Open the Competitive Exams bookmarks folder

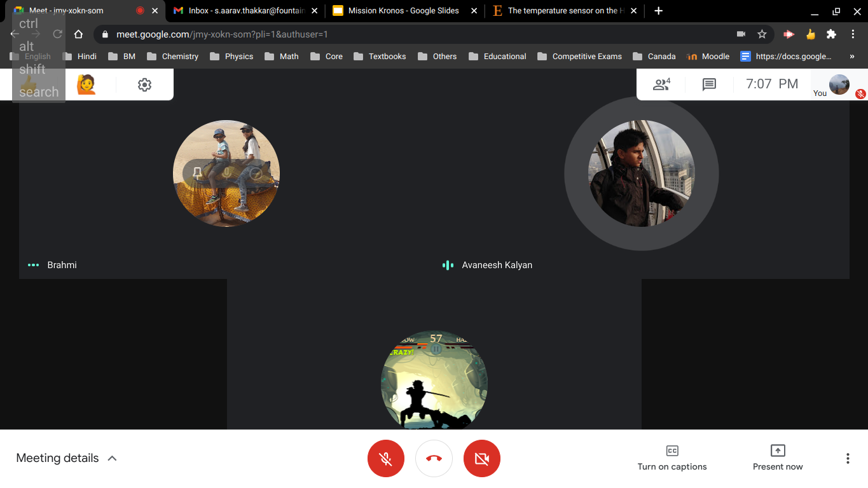point(579,57)
